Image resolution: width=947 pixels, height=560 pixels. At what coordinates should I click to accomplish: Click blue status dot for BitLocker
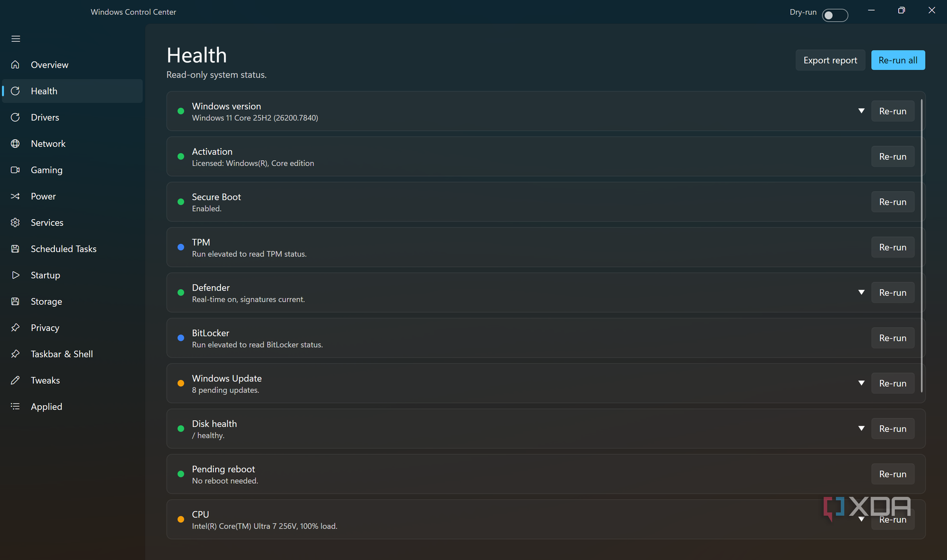[181, 338]
